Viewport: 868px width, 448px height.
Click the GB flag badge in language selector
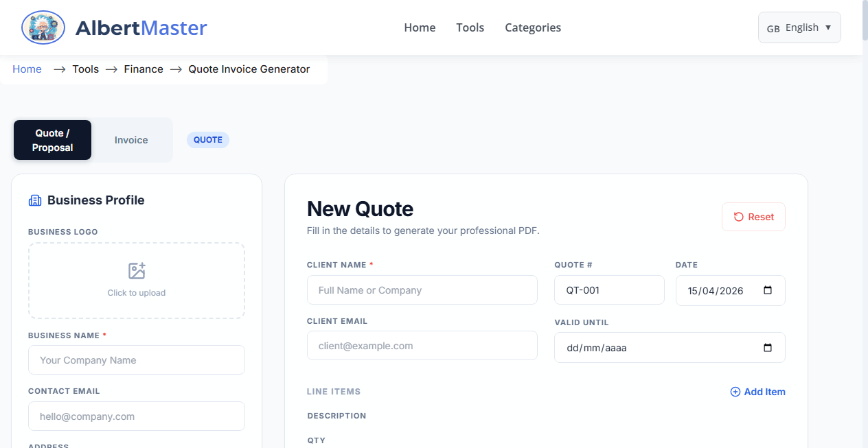point(773,27)
